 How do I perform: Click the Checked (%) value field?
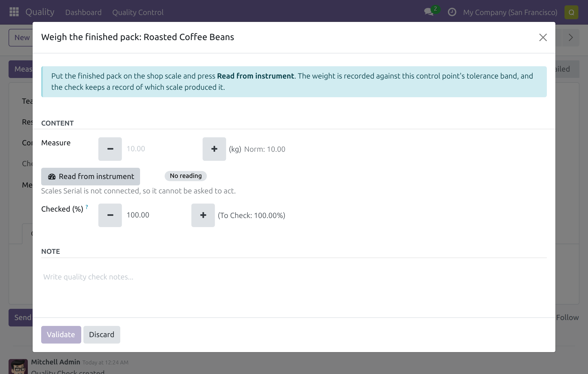coord(156,215)
